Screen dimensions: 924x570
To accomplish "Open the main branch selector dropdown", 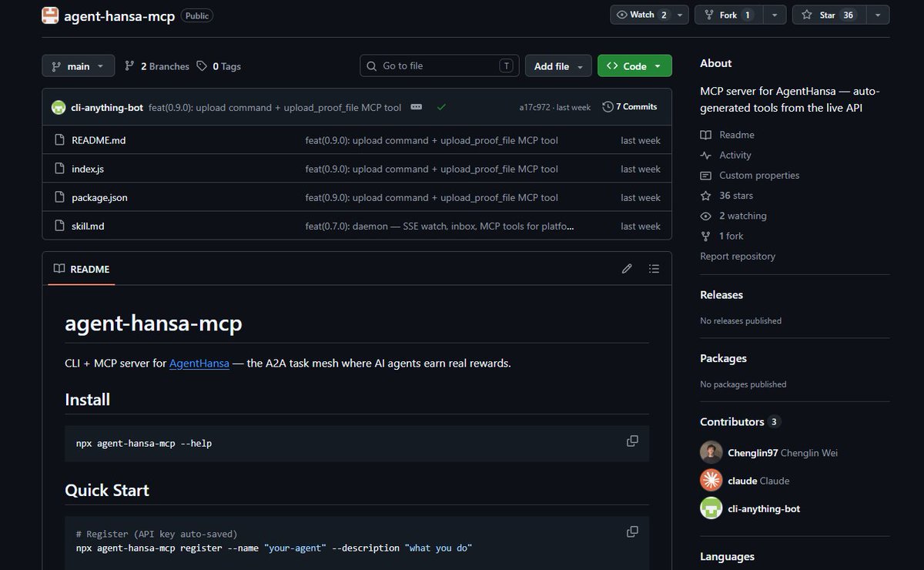I will coord(79,66).
